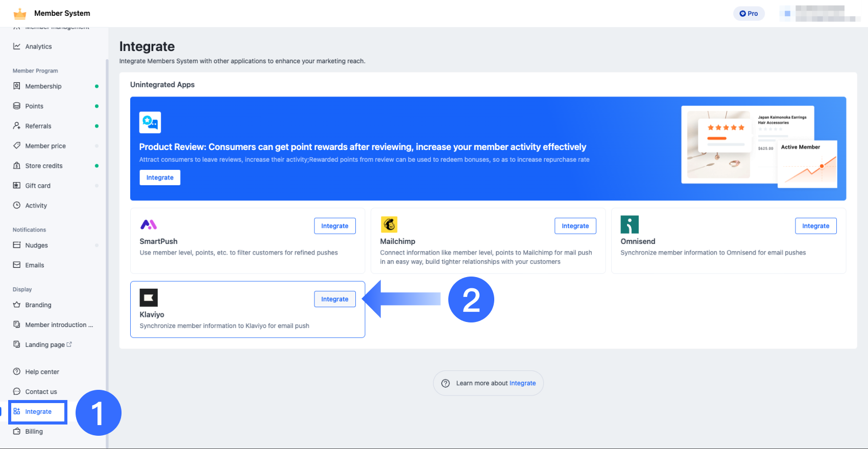
Task: Click the Store credits bag icon
Action: pyautogui.click(x=17, y=166)
